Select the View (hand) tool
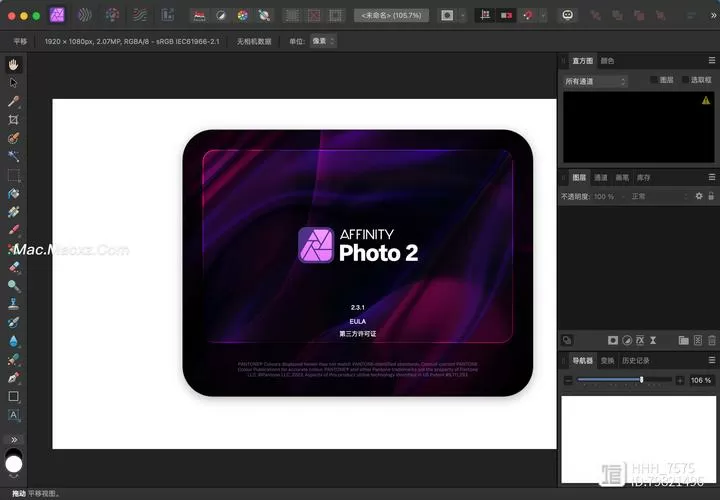Image resolution: width=720 pixels, height=500 pixels. [13, 65]
